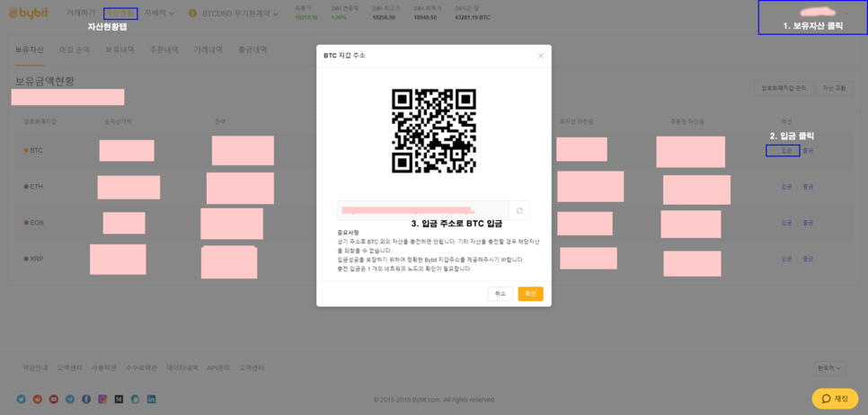Click the EOS wallet row label
The height and width of the screenshot is (415, 868).
pos(33,223)
